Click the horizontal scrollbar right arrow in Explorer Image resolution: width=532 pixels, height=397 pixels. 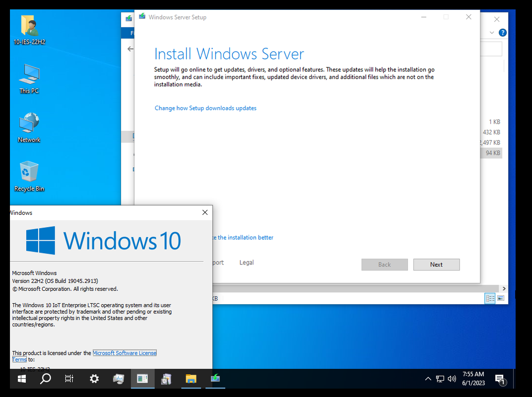(x=504, y=288)
